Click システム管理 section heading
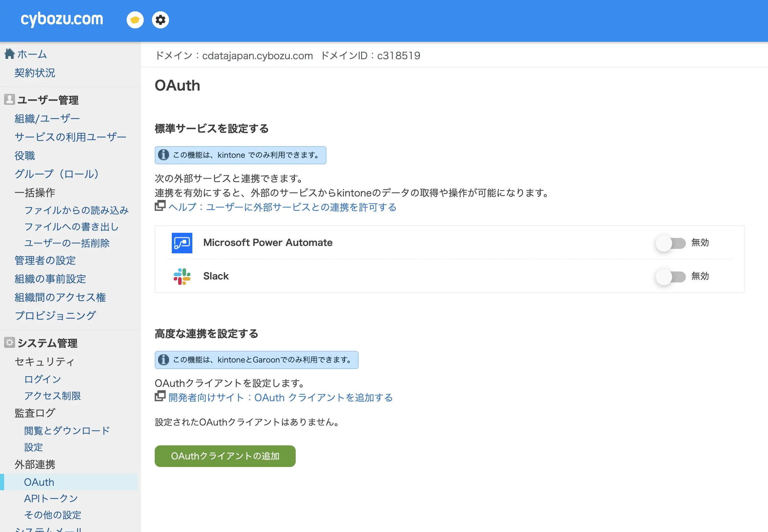The image size is (768, 532). tap(48, 343)
